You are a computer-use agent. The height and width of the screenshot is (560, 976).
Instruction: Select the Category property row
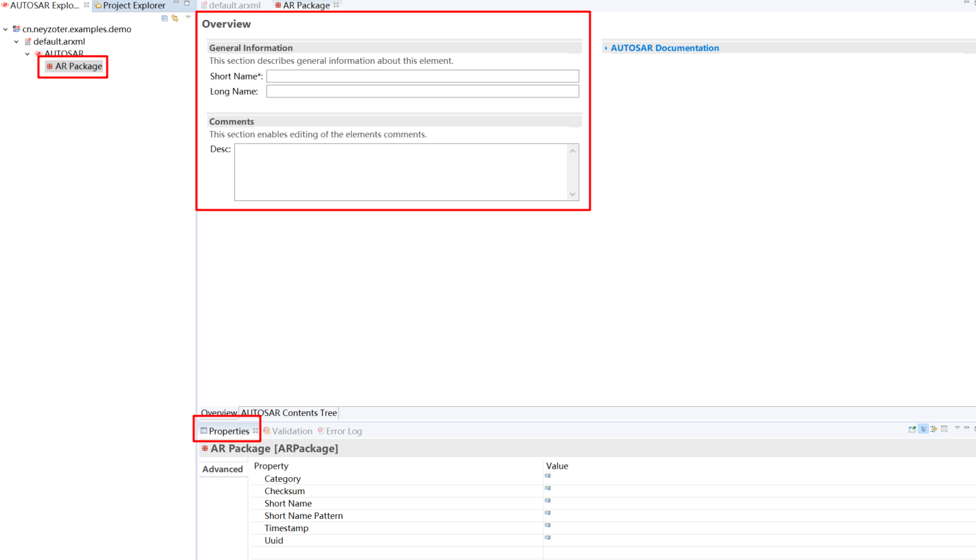coord(613,479)
